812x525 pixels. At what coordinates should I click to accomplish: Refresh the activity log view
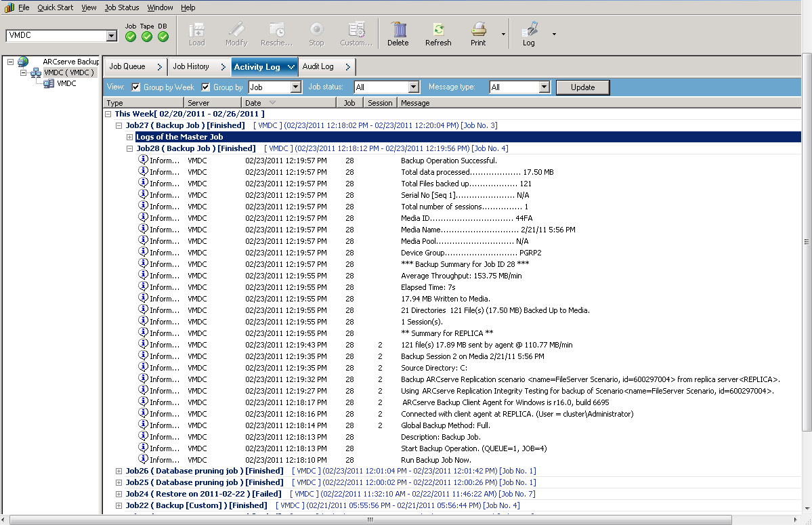(438, 34)
